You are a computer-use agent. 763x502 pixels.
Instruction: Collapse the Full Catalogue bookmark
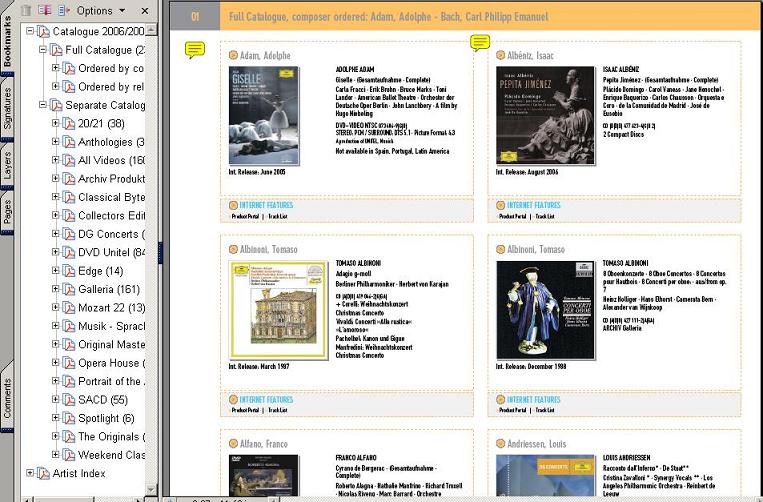pyautogui.click(x=43, y=50)
